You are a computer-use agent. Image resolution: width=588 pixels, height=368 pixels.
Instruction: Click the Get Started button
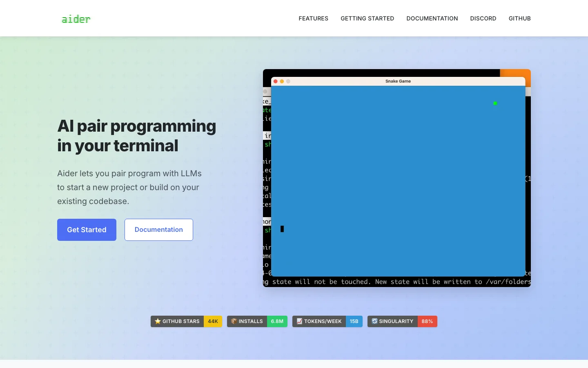87,230
